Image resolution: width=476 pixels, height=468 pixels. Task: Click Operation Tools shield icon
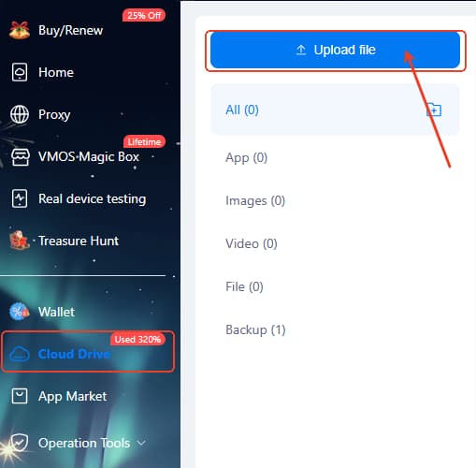pos(20,443)
